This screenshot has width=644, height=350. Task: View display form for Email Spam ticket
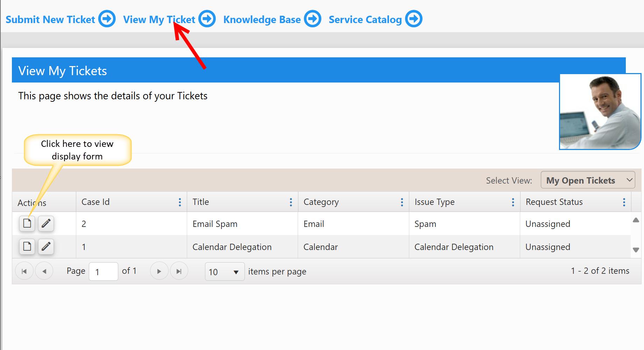tap(27, 223)
